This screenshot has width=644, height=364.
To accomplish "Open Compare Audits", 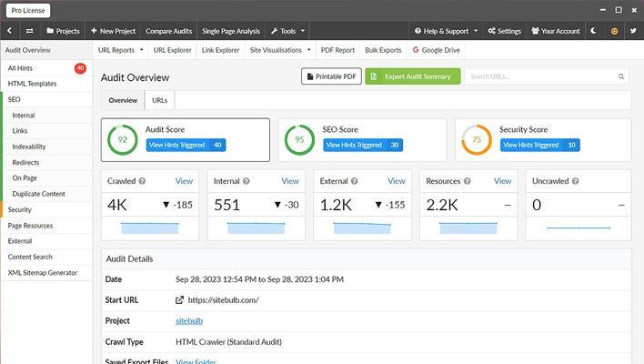I will point(169,31).
